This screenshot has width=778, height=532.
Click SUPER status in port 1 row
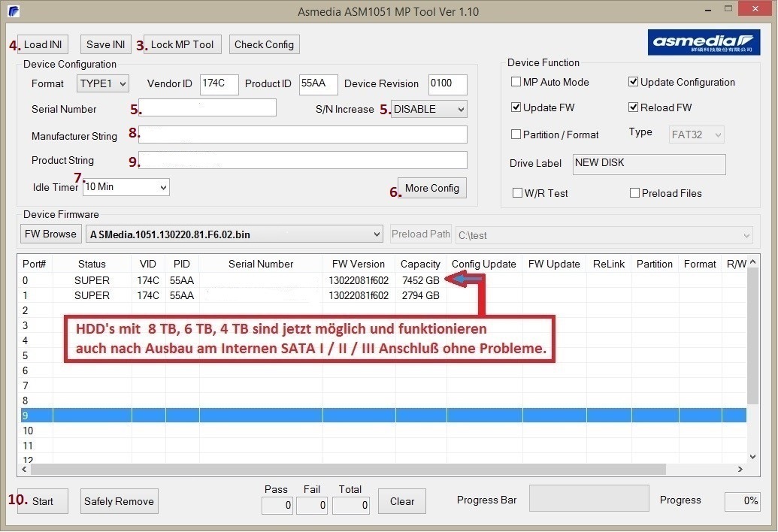[92, 295]
